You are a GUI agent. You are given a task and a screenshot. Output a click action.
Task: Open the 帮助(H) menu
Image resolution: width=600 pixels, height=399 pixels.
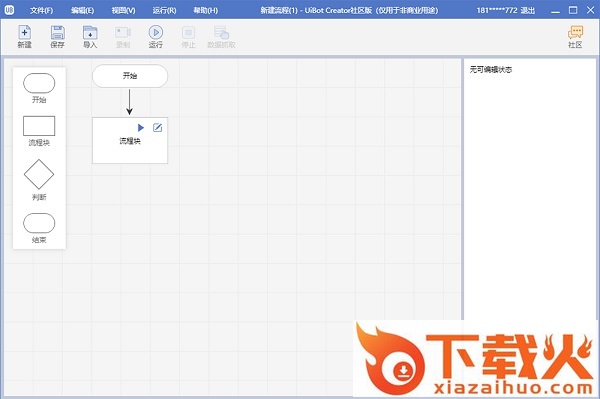tap(205, 10)
